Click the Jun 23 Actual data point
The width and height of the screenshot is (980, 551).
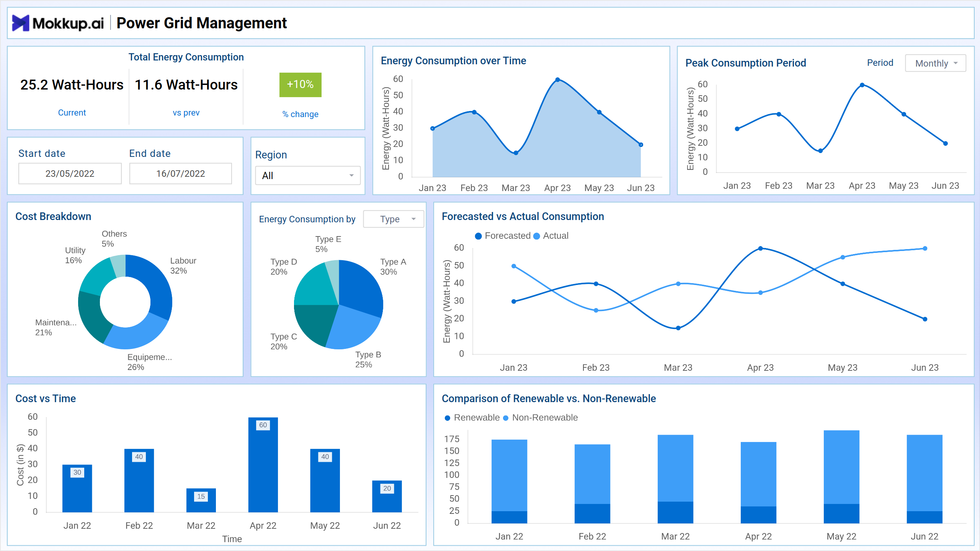[x=925, y=248]
